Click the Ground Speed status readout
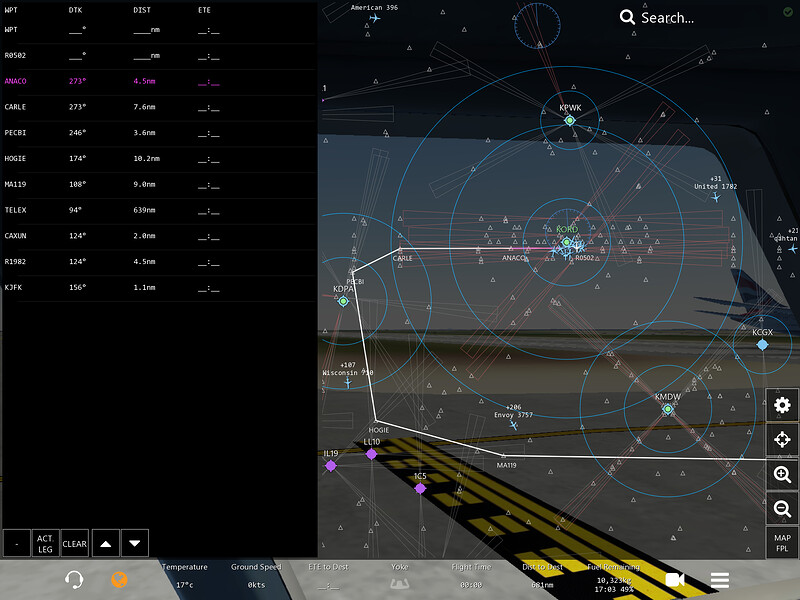Viewport: 800px width, 600px height. click(256, 576)
